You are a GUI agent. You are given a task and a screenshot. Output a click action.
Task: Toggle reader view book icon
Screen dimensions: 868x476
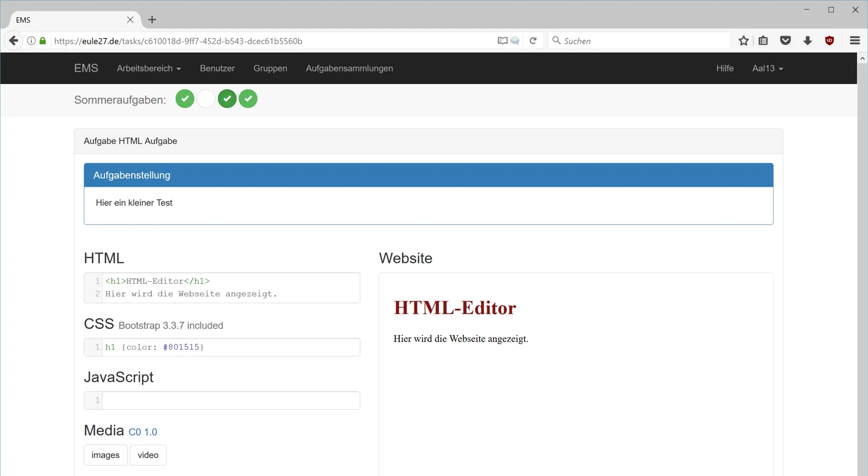click(x=502, y=41)
